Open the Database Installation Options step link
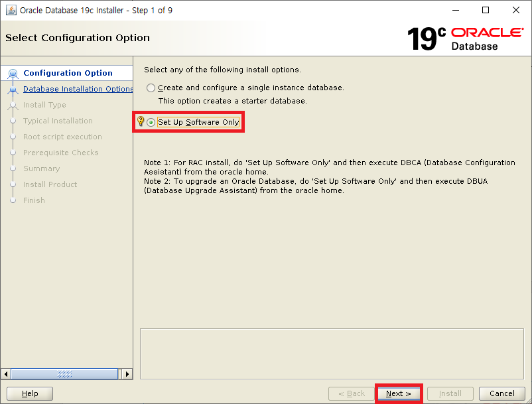The width and height of the screenshot is (532, 404). point(78,89)
